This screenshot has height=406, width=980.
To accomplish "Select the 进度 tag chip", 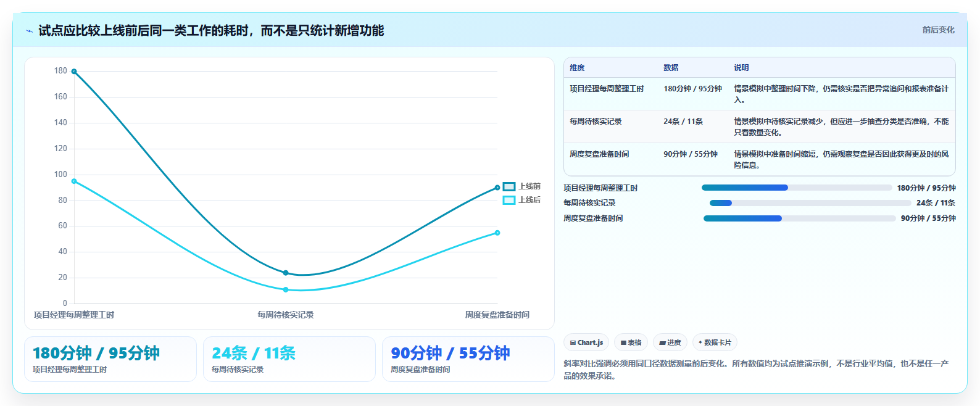I will pyautogui.click(x=670, y=342).
